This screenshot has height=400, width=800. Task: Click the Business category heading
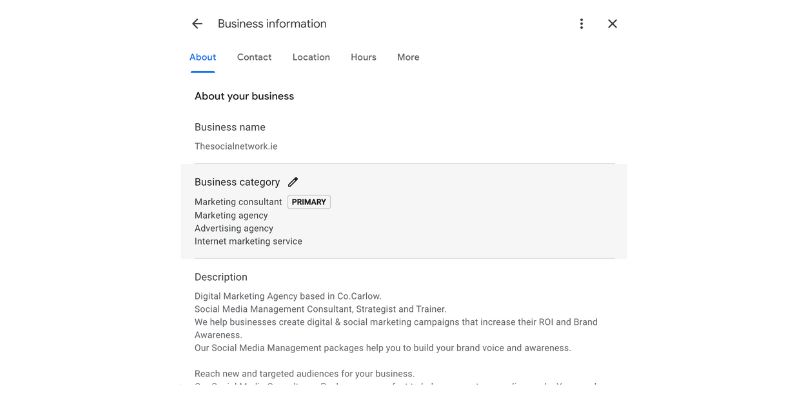237,182
